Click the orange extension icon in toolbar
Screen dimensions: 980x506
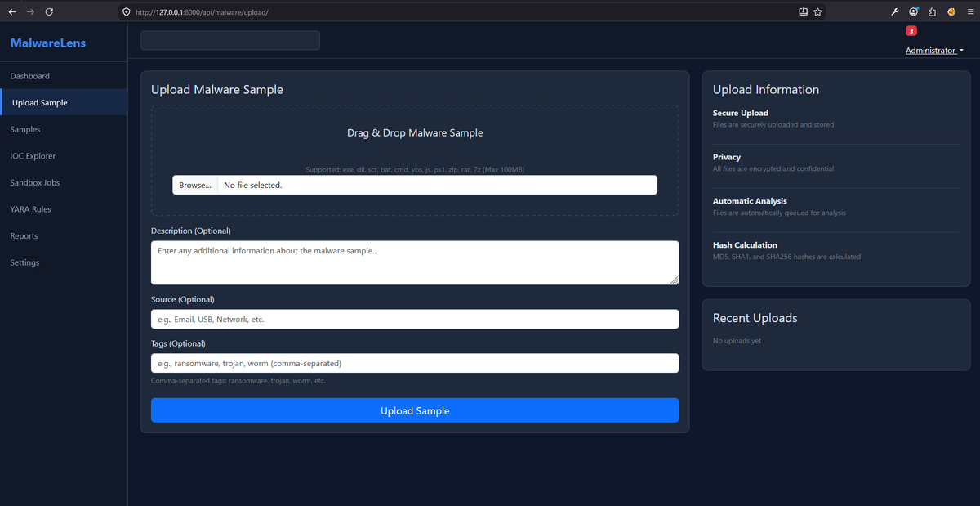click(x=951, y=12)
